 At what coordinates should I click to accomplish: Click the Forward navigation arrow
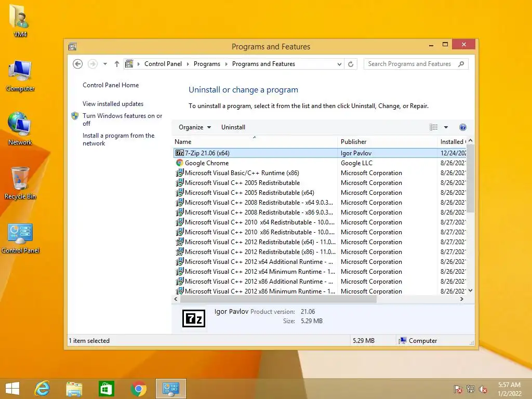tap(92, 64)
